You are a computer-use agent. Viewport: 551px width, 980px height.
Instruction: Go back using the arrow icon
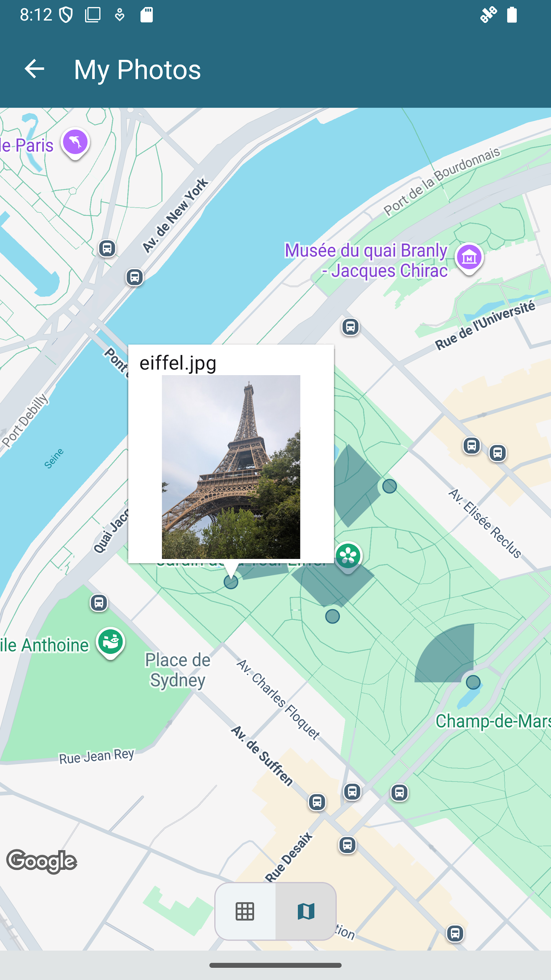tap(34, 69)
